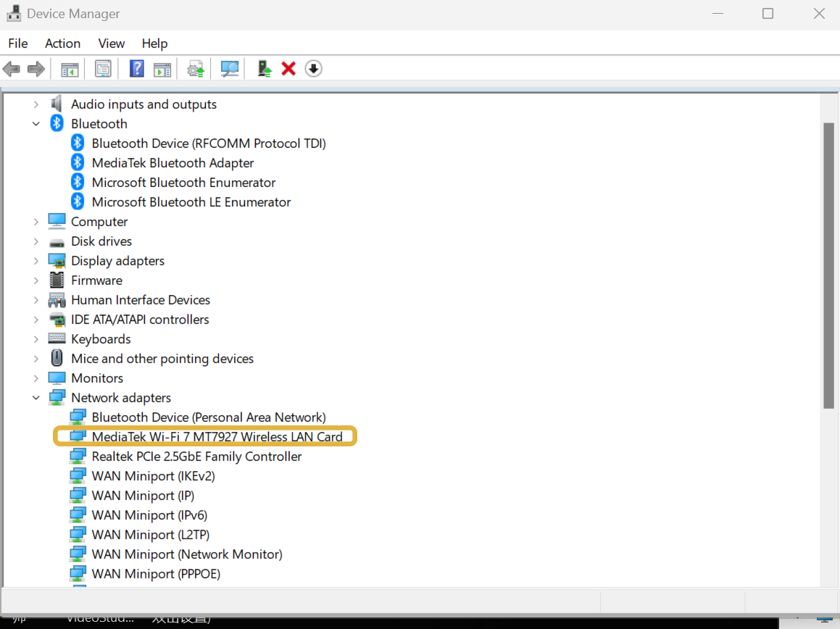Screen dimensions: 840x629
Task: Click the mouse icon for pointing devices
Action: (57, 357)
